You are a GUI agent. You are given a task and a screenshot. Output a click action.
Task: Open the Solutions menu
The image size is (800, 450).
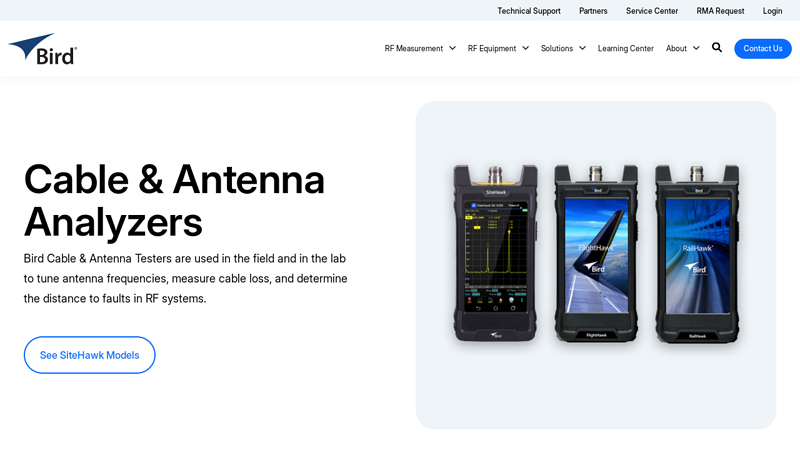pos(557,48)
